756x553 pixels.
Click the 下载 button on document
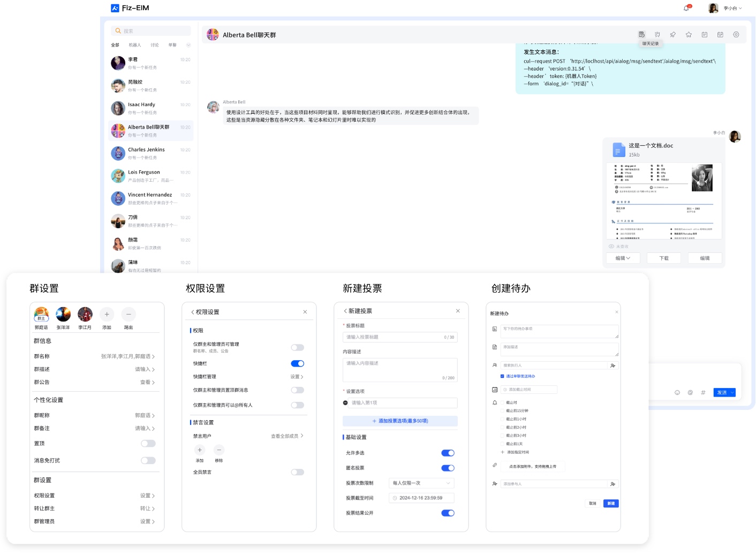tap(664, 258)
